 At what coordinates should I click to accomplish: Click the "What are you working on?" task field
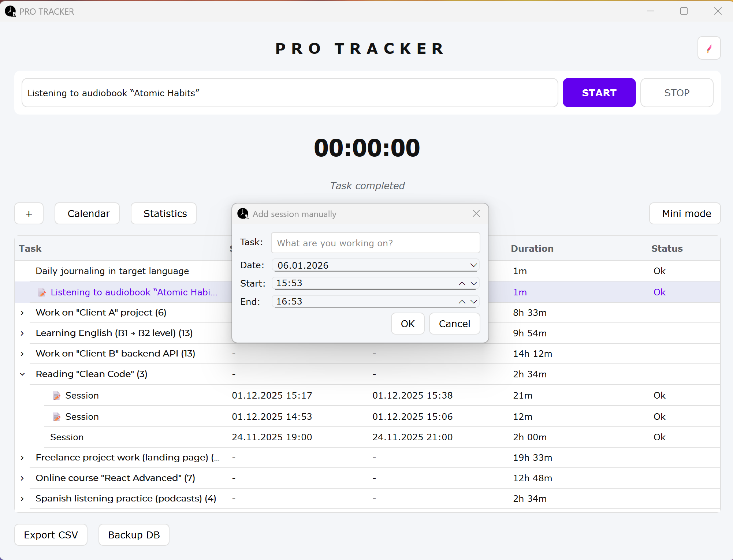tap(375, 243)
